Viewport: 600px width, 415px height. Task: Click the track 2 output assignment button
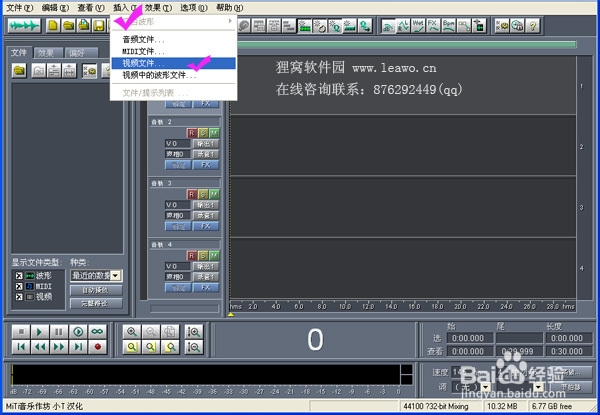(206, 143)
